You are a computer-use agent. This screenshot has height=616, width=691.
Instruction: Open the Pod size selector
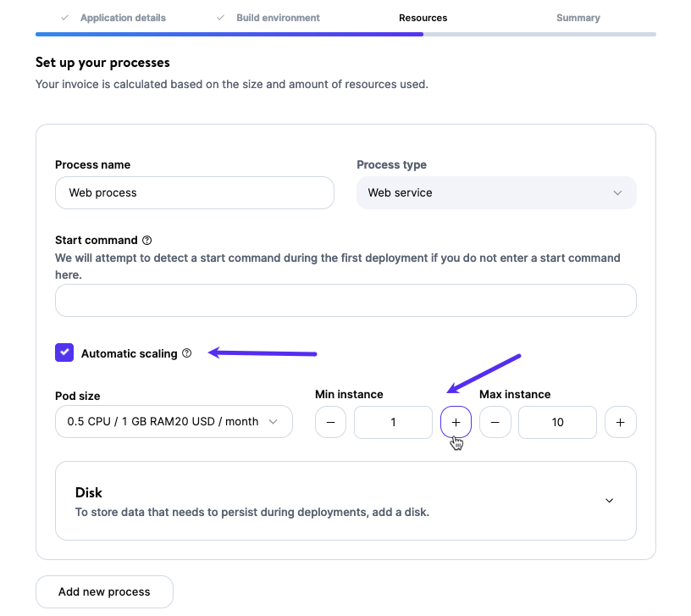[174, 421]
